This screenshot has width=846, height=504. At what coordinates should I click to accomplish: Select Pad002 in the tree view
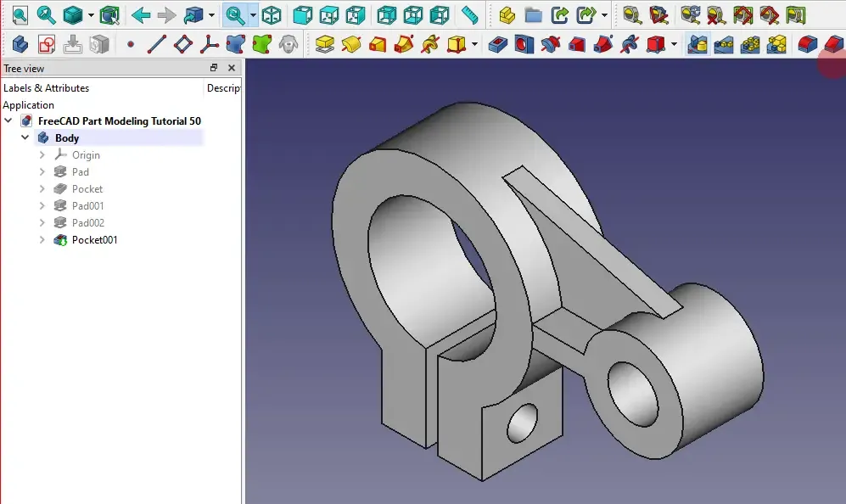[x=87, y=223]
